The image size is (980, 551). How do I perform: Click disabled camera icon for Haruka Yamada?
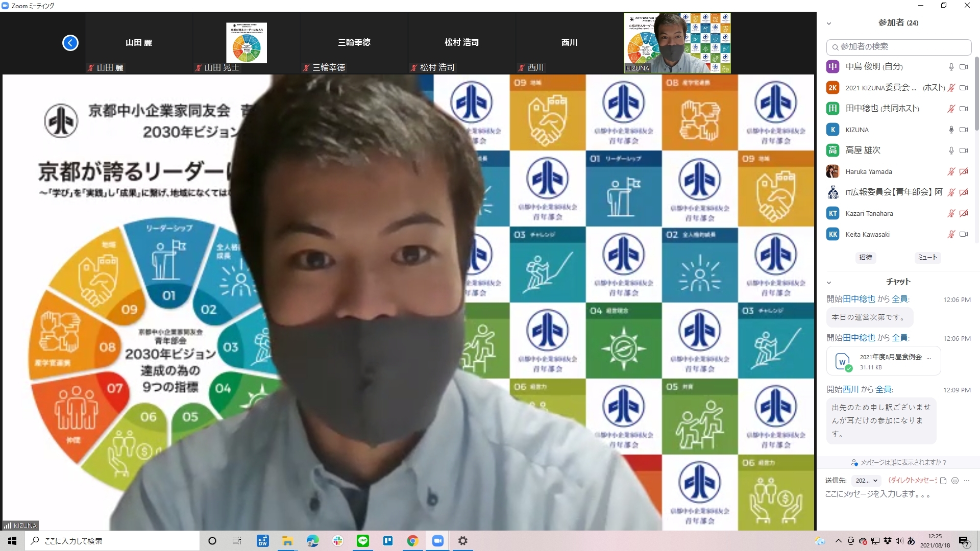(964, 171)
